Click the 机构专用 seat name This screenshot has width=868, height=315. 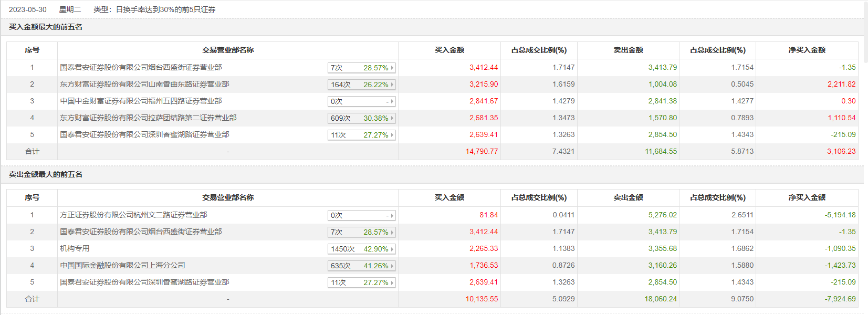pyautogui.click(x=75, y=248)
